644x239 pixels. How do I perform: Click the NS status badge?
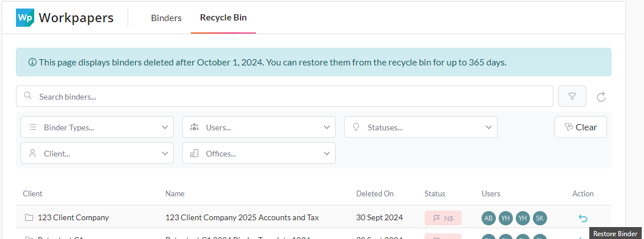point(443,218)
